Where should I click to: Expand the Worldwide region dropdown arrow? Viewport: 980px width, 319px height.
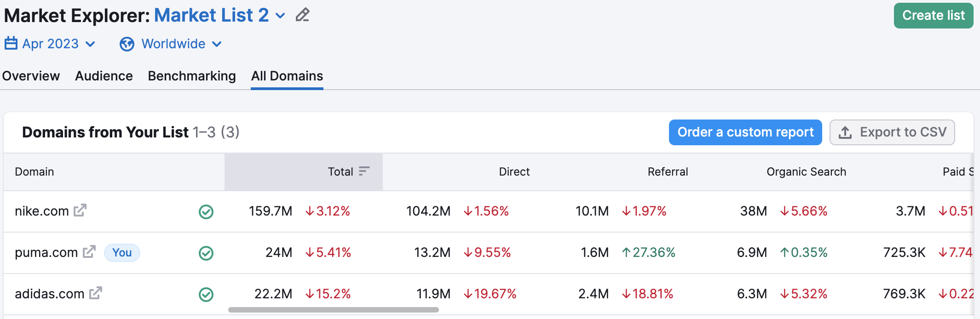[x=217, y=44]
